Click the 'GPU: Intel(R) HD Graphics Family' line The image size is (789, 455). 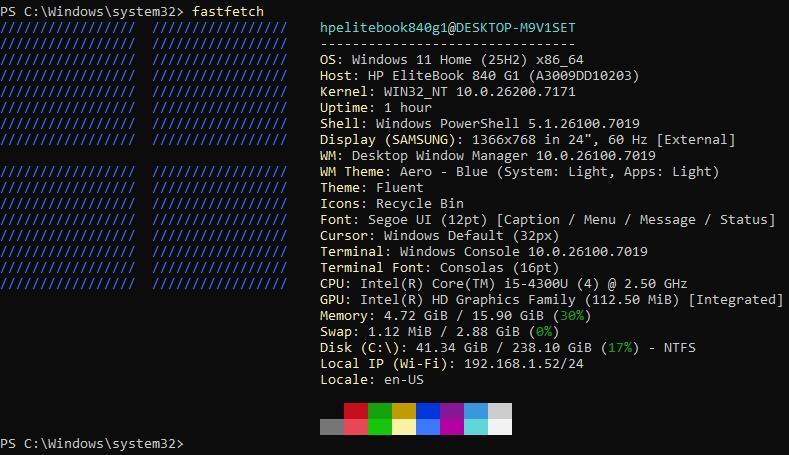(551, 300)
